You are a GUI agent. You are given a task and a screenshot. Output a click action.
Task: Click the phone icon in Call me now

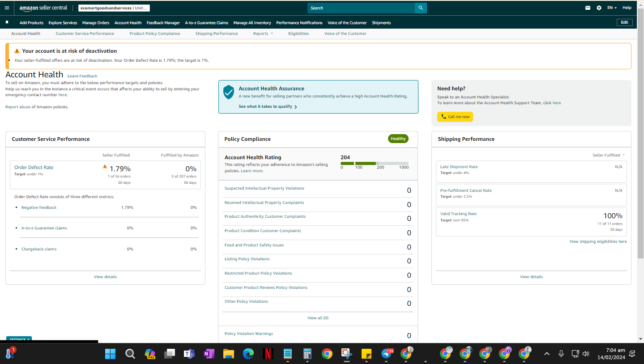444,117
